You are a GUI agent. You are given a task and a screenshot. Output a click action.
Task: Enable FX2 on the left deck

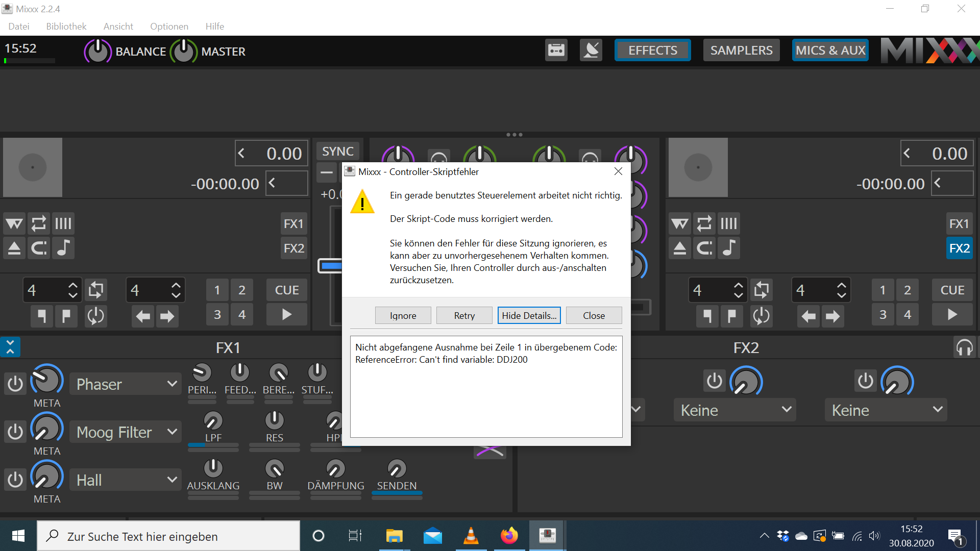(x=293, y=248)
